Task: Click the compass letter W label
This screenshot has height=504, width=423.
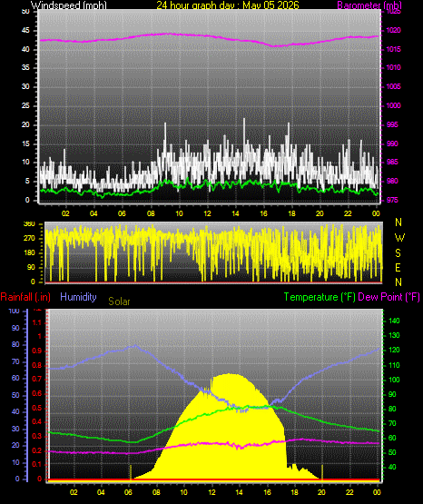Action: point(399,238)
